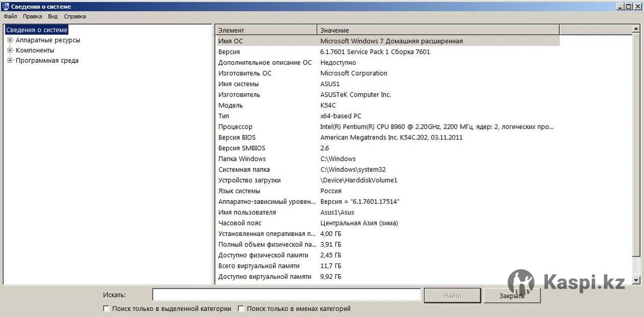Sort by the Значение column header
This screenshot has width=644, height=317.
coord(438,30)
